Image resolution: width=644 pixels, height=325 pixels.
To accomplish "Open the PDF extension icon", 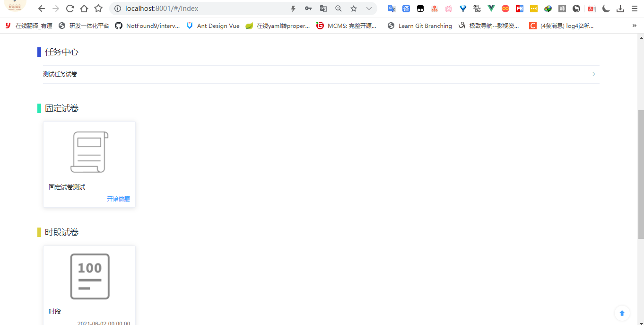I will pos(592,9).
